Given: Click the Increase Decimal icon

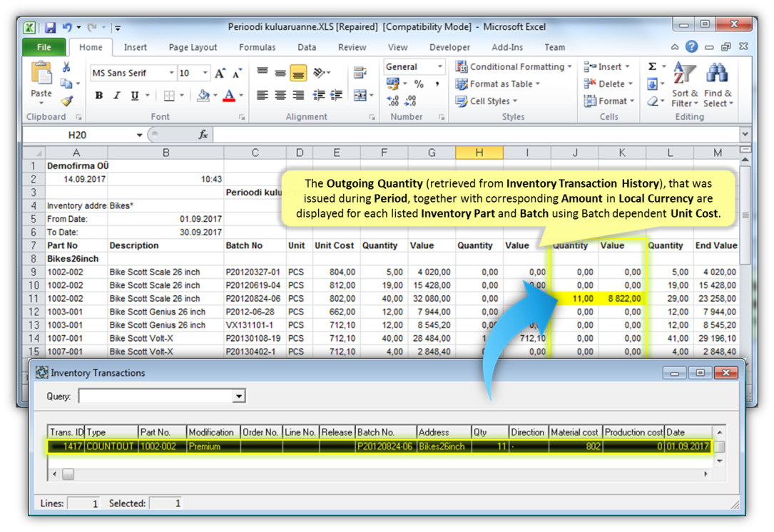Looking at the screenshot, I should 393,101.
